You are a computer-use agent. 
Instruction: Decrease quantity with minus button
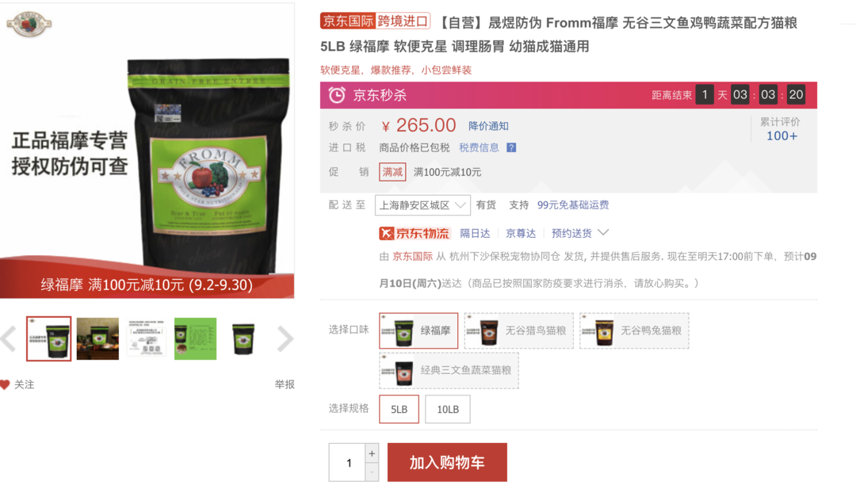pos(372,472)
